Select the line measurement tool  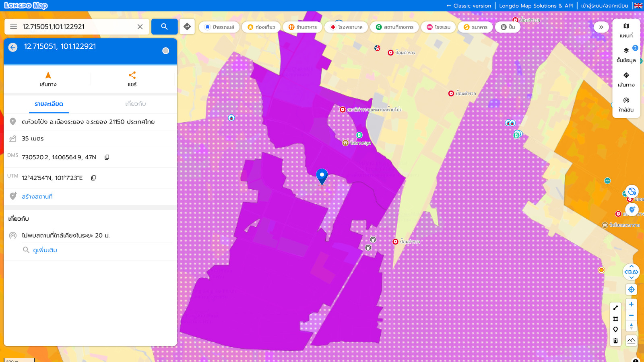pyautogui.click(x=615, y=308)
